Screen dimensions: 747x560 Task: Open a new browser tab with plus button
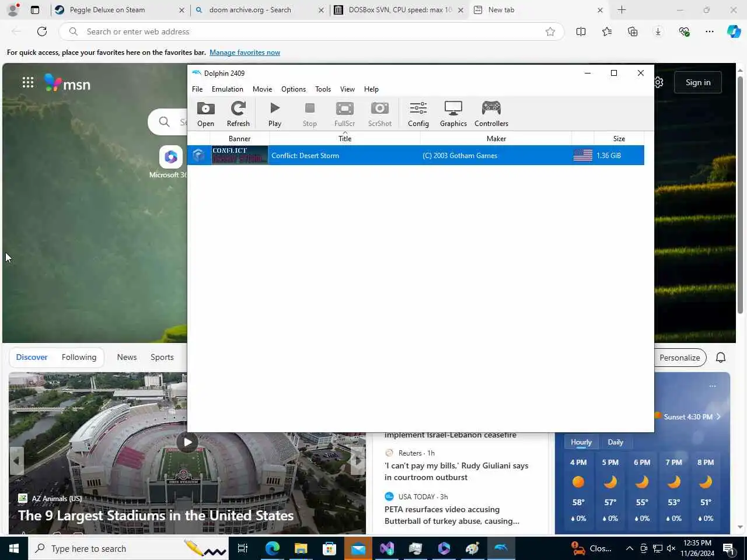point(622,10)
